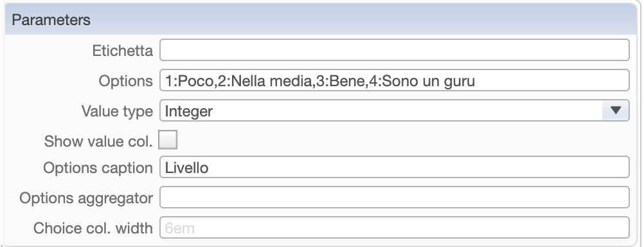Click the Etichetta field label
Image resolution: width=644 pixels, height=247 pixels.
122,51
